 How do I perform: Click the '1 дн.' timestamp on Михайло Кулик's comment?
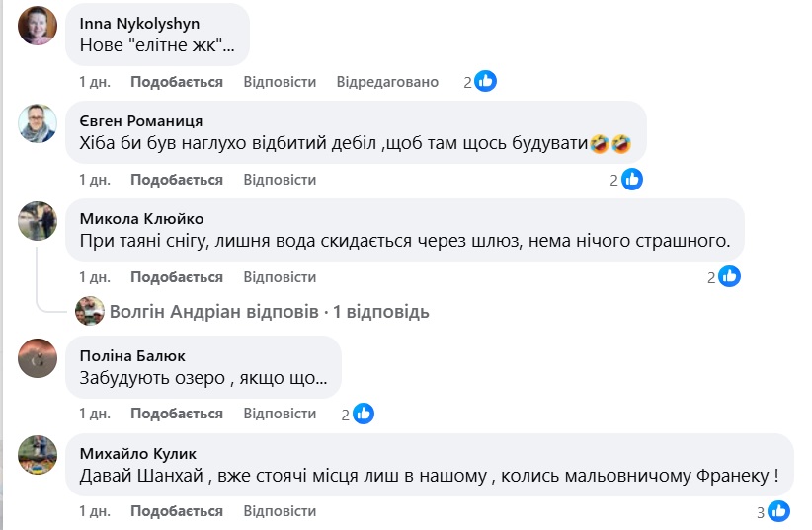95,511
